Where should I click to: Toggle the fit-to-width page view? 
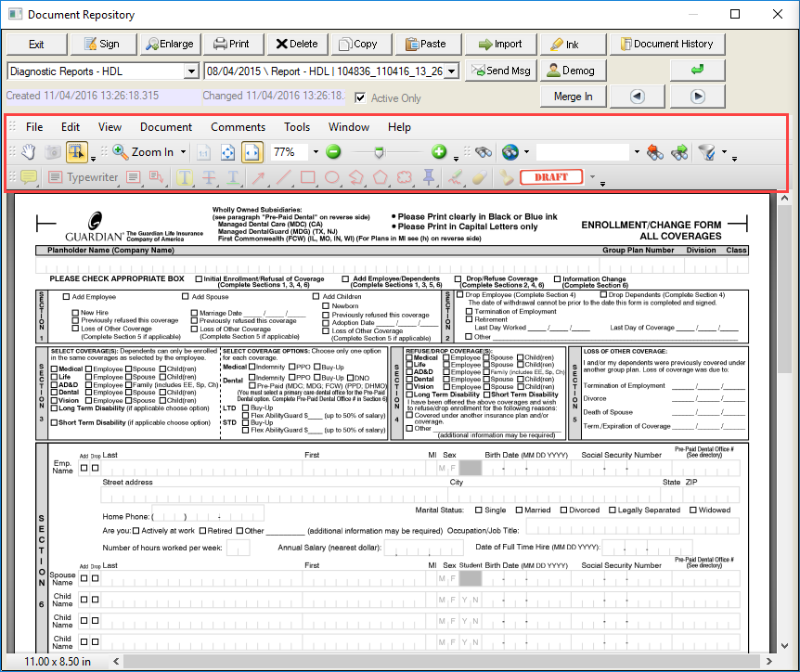click(252, 152)
